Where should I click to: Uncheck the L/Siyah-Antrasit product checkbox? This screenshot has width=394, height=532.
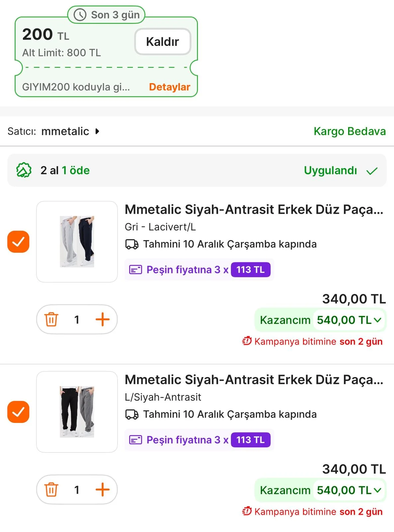tap(18, 412)
